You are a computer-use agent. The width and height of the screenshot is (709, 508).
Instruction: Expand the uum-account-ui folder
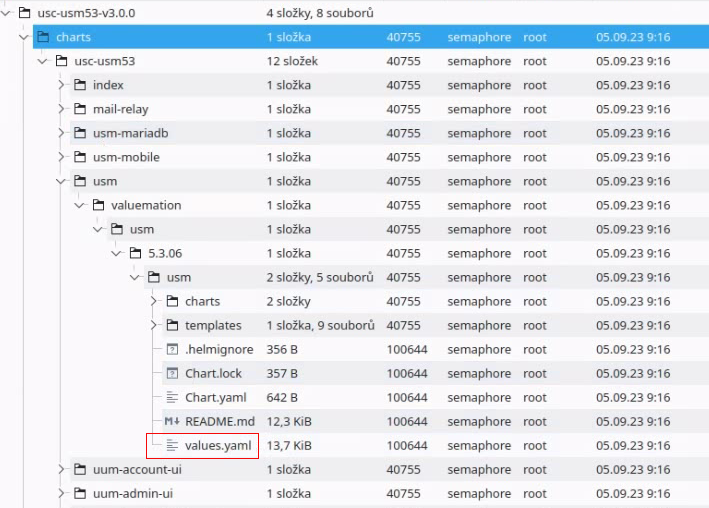pyautogui.click(x=61, y=470)
